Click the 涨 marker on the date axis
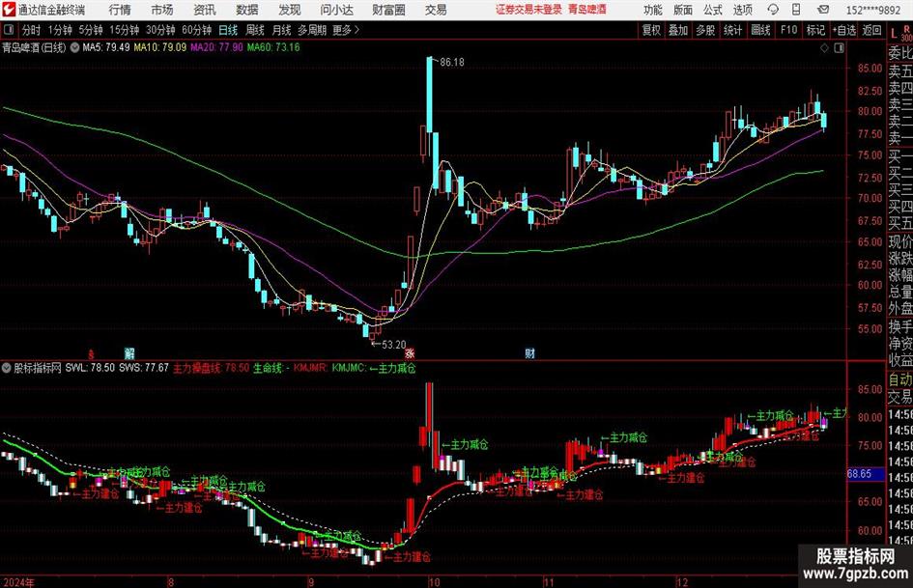Image resolution: width=913 pixels, height=588 pixels. pos(410,352)
